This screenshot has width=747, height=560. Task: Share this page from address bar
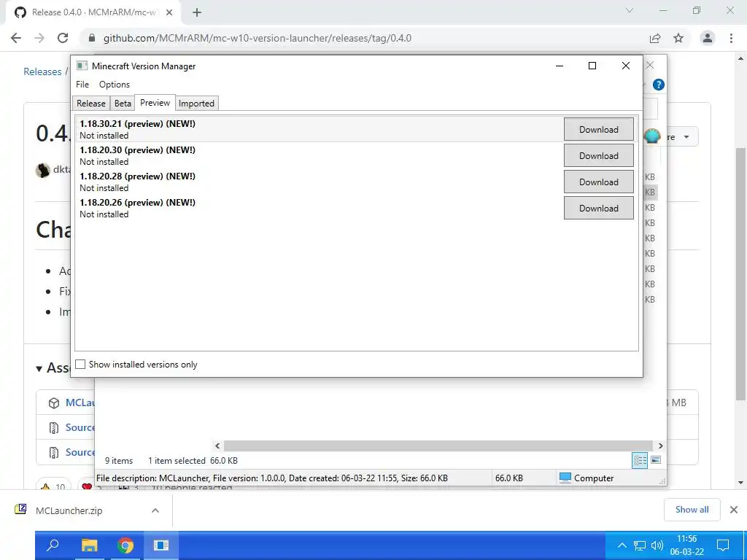click(655, 38)
